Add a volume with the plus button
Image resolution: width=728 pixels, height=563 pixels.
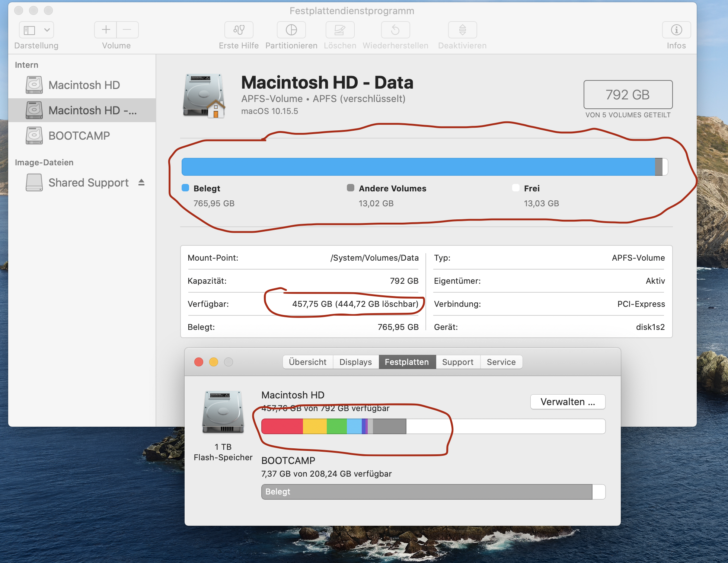106,30
